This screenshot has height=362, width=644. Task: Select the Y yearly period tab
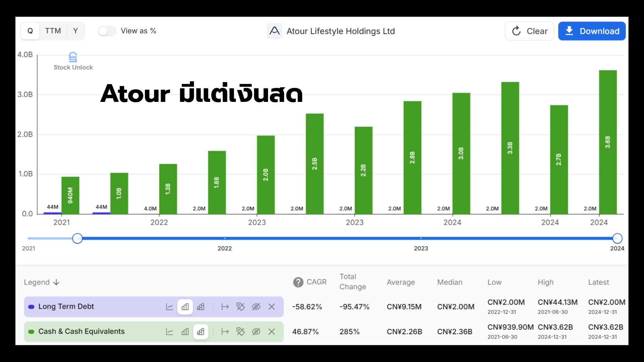click(x=75, y=31)
